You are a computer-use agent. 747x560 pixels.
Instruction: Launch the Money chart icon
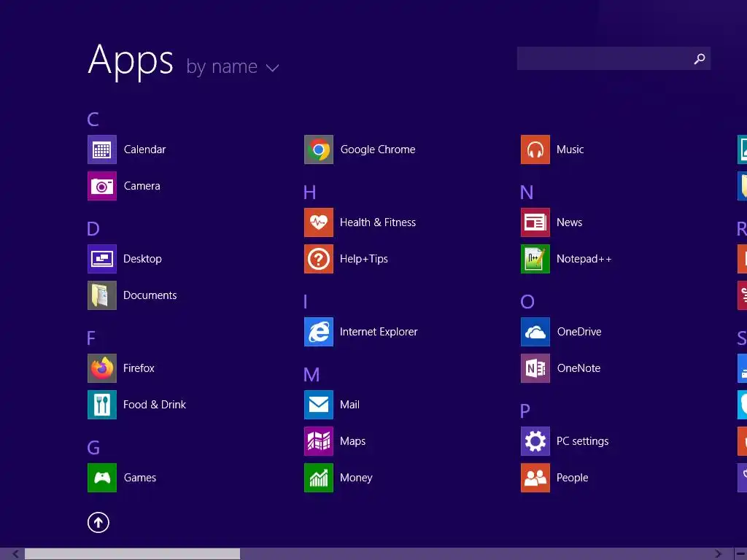click(319, 478)
